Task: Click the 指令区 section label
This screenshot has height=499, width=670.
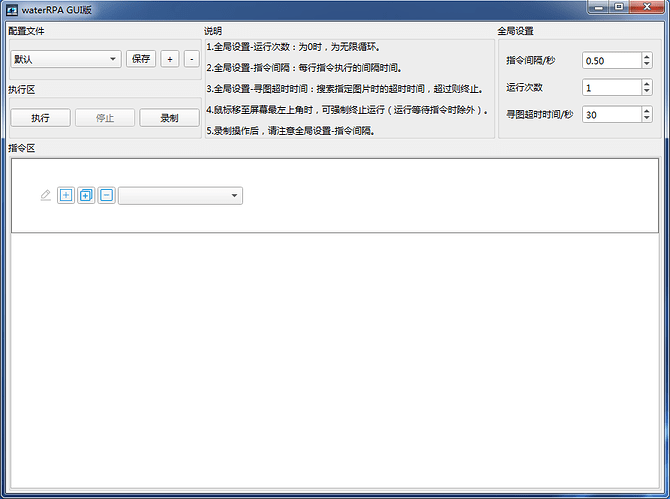Action: tap(22, 148)
